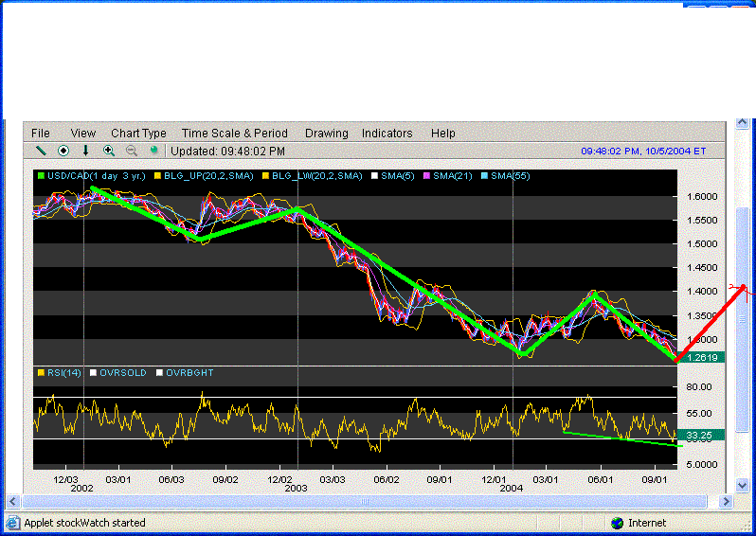Zoom in with the magnifier plus icon
This screenshot has height=536, width=756.
click(109, 151)
